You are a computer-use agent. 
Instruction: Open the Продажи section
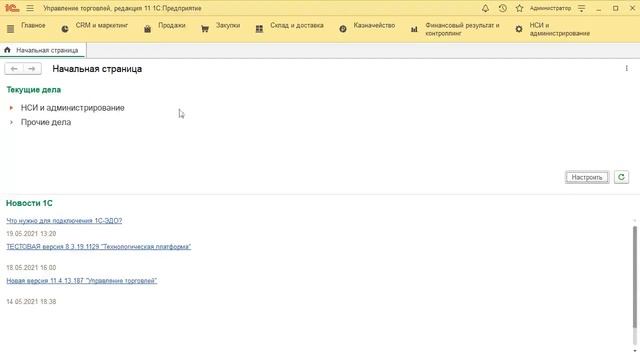[x=172, y=25]
